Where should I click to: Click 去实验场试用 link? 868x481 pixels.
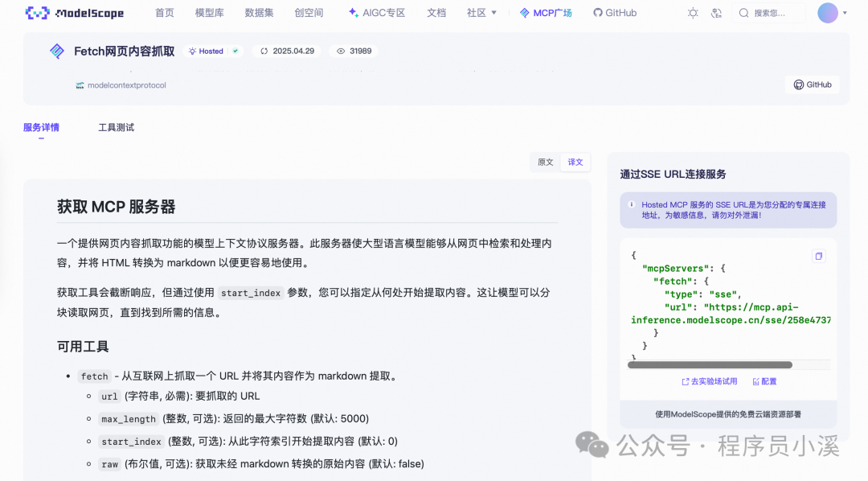tap(709, 381)
